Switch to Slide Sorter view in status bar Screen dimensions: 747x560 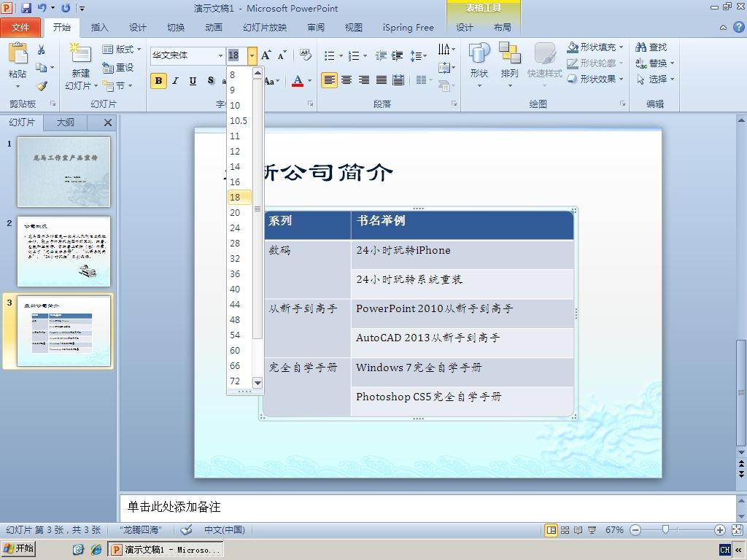[x=565, y=530]
